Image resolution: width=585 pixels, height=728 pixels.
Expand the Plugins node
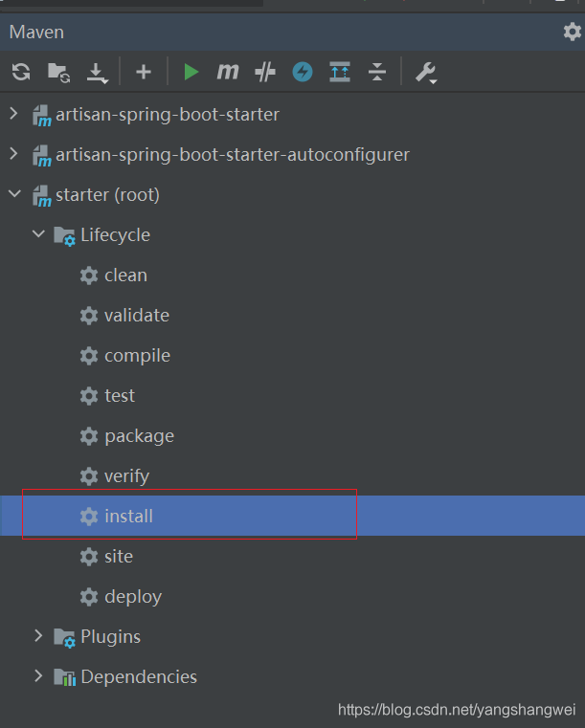coord(38,636)
